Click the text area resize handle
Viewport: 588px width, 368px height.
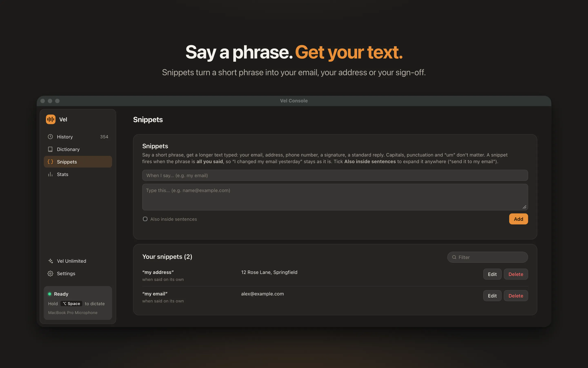[524, 207]
